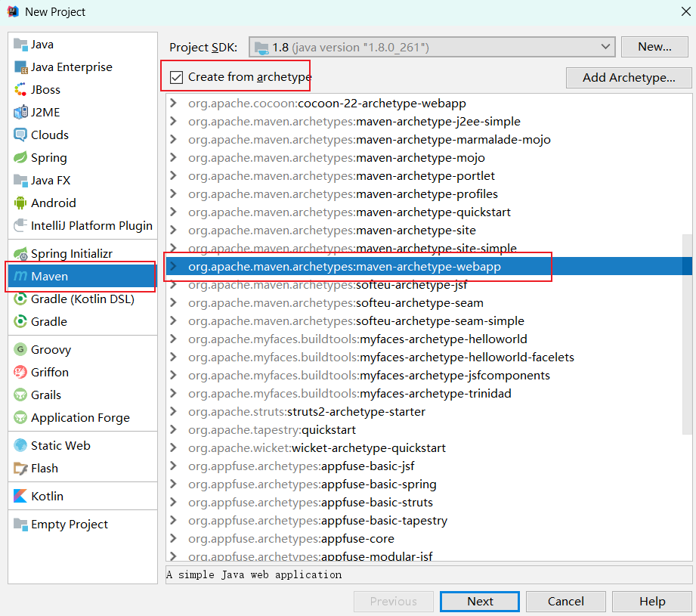Expand the cocoon-22-archetype-webapp node
Image resolution: width=696 pixels, height=616 pixels.
pyautogui.click(x=174, y=103)
